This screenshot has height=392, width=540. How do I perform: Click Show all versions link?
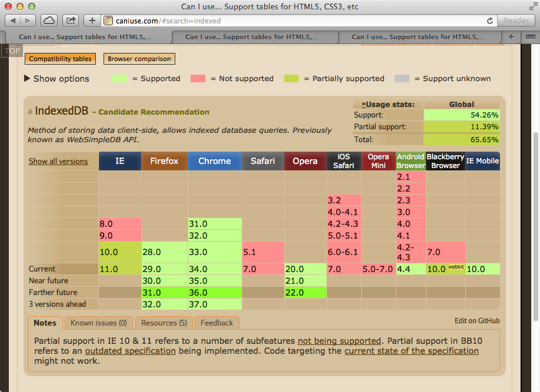(x=58, y=161)
